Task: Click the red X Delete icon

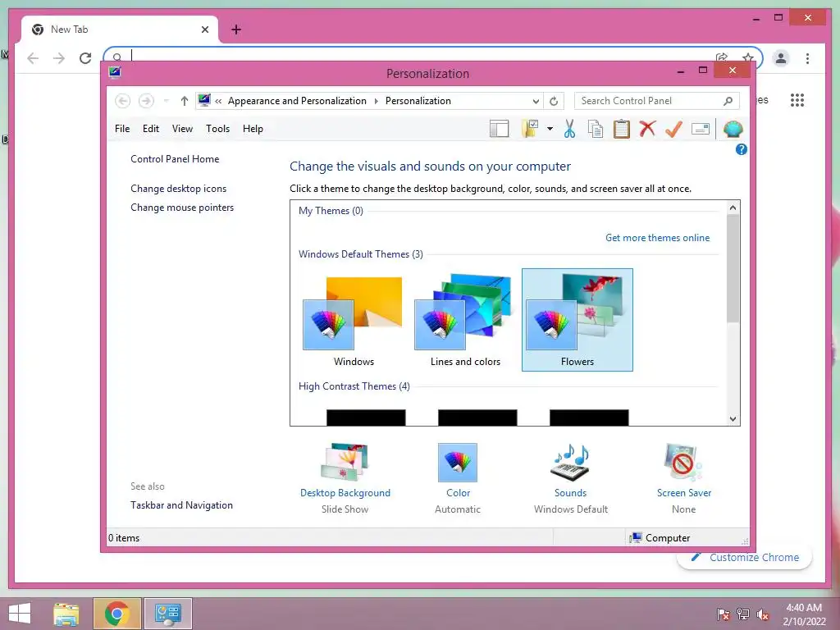Action: coord(647,129)
